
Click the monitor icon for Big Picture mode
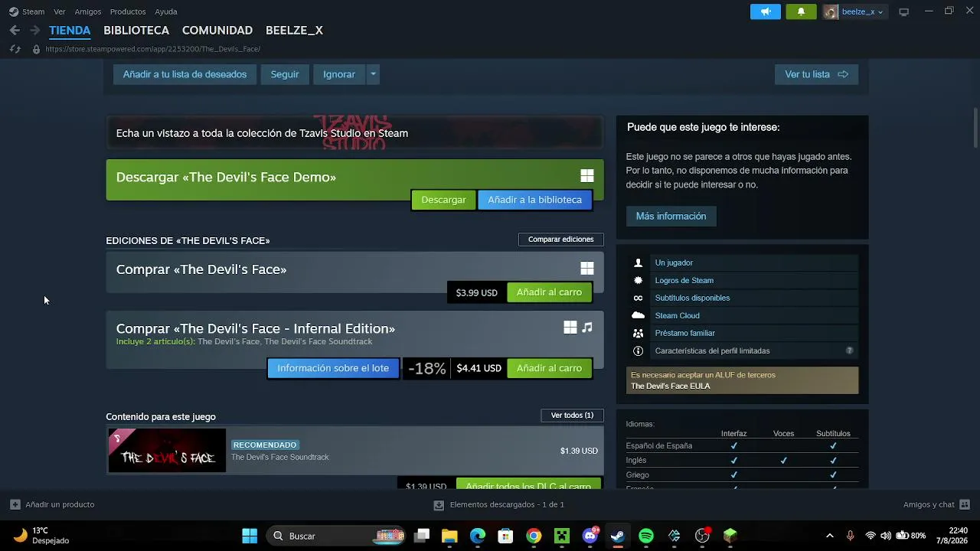pos(903,11)
